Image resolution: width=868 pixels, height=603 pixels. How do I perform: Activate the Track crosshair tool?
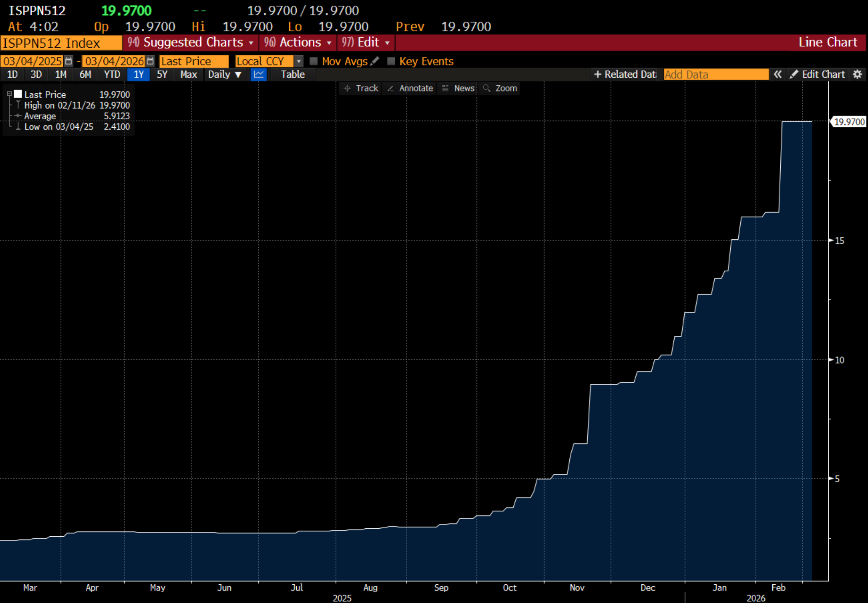coord(360,88)
